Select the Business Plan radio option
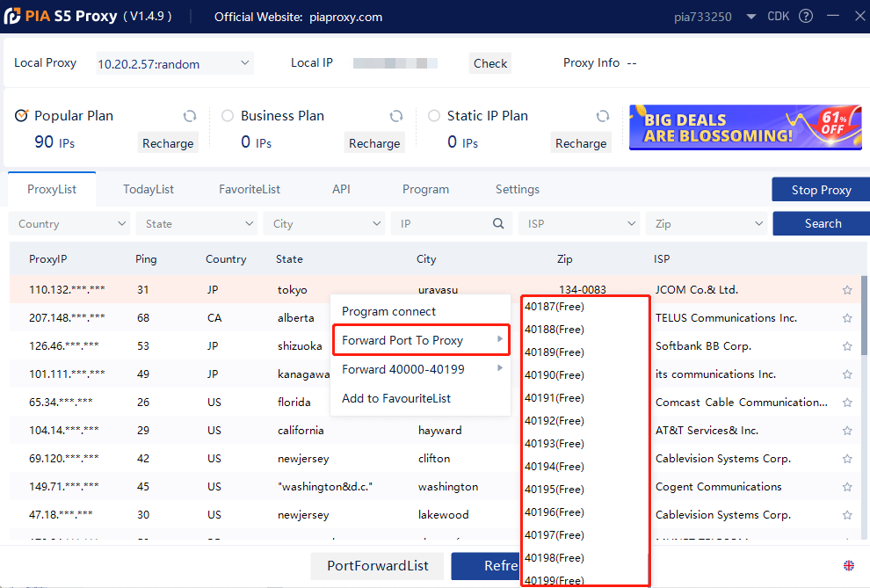 tap(228, 115)
